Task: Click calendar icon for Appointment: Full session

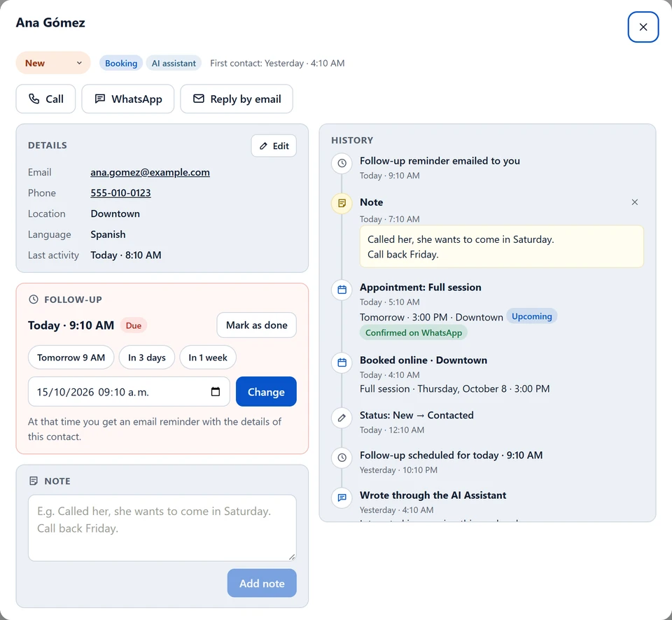Action: click(x=342, y=290)
